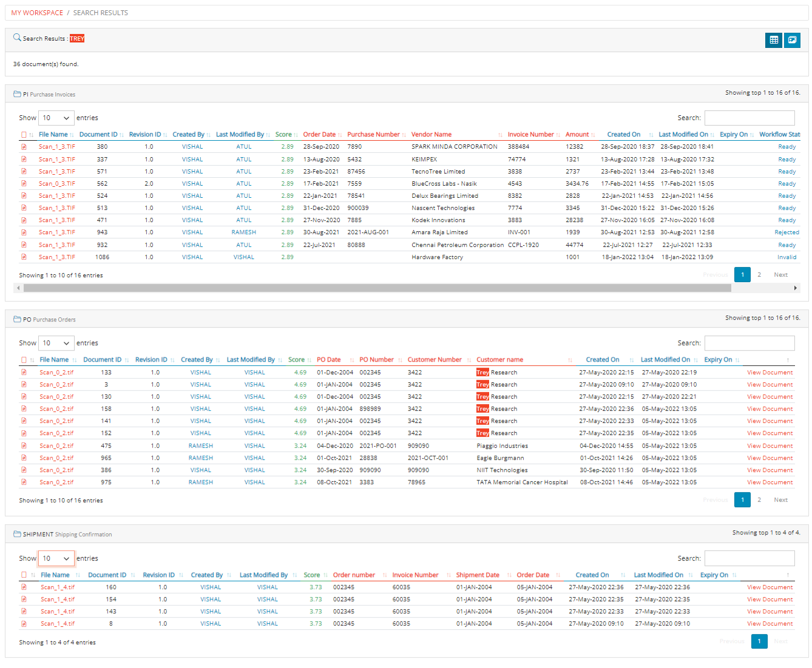Switch to table grid view icon
812x668 pixels.
point(774,40)
